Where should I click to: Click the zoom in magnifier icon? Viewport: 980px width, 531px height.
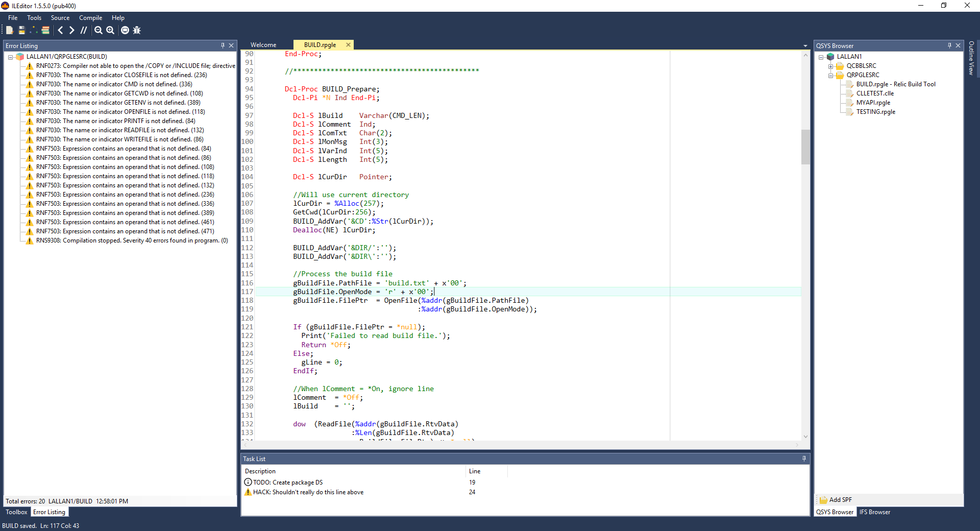(110, 30)
